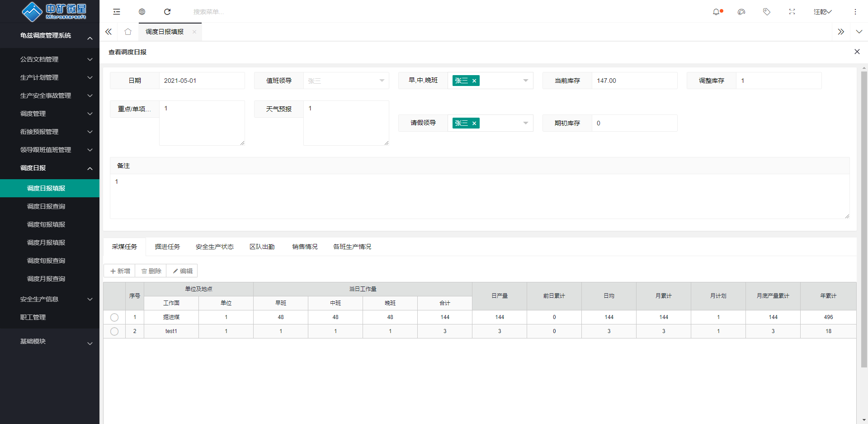The height and width of the screenshot is (424, 868).
Task: Go to the home tab icon
Action: pos(128,32)
